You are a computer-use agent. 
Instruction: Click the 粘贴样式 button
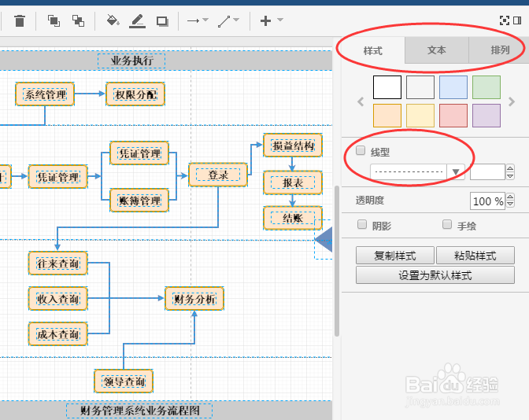coord(475,256)
